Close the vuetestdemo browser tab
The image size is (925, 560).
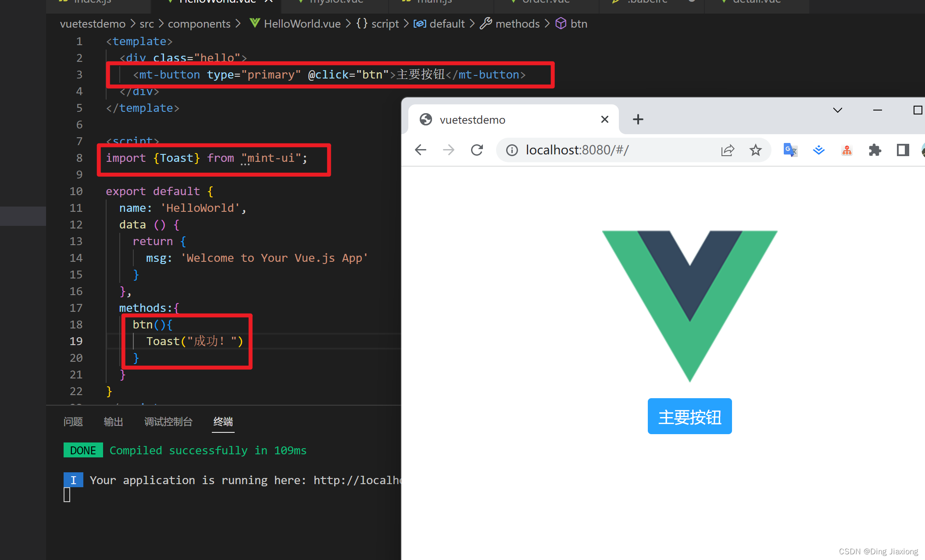point(604,119)
